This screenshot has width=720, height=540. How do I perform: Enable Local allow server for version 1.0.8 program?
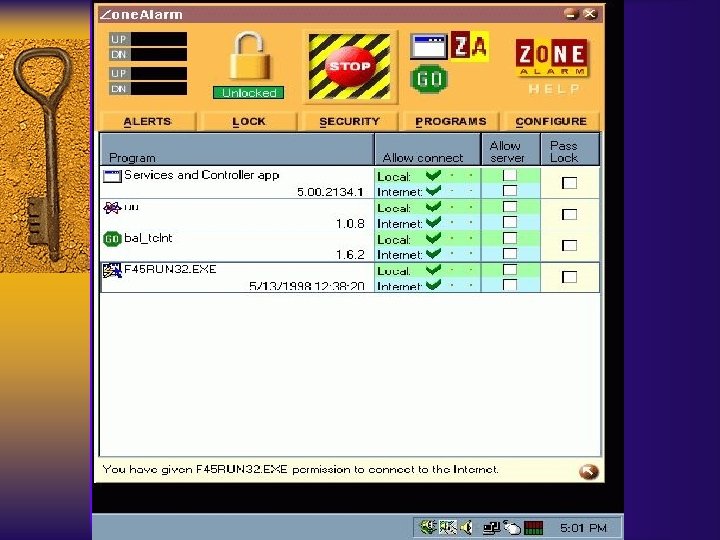pyautogui.click(x=510, y=207)
